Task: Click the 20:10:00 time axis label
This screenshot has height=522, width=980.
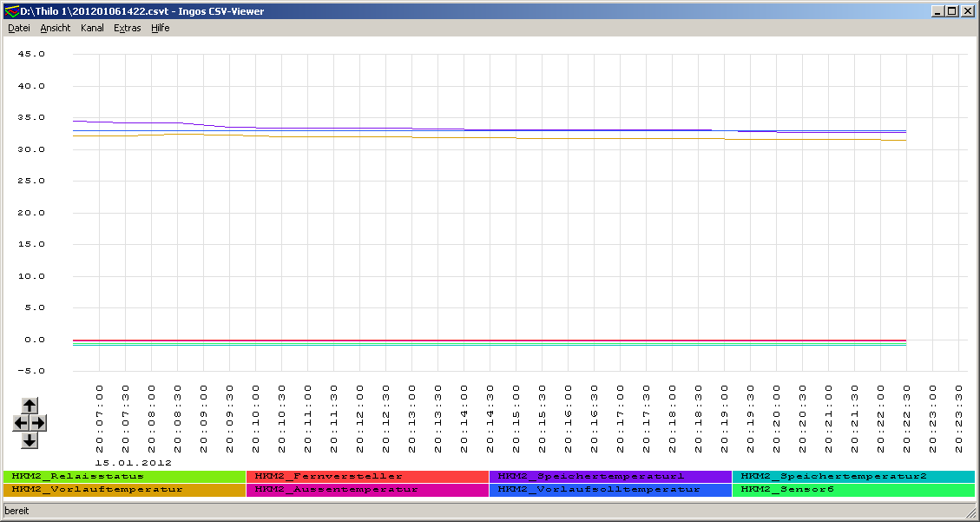Action: pyautogui.click(x=255, y=419)
